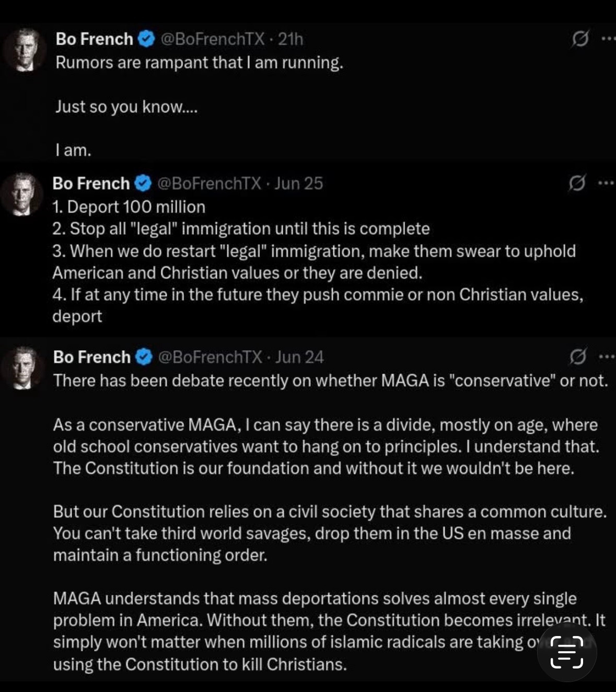Open the profile avatar on the Jun 25 tweet
The image size is (616, 692).
point(22,194)
